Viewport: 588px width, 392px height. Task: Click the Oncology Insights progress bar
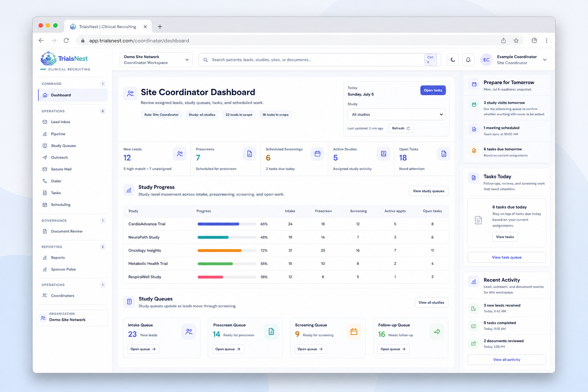pyautogui.click(x=227, y=250)
